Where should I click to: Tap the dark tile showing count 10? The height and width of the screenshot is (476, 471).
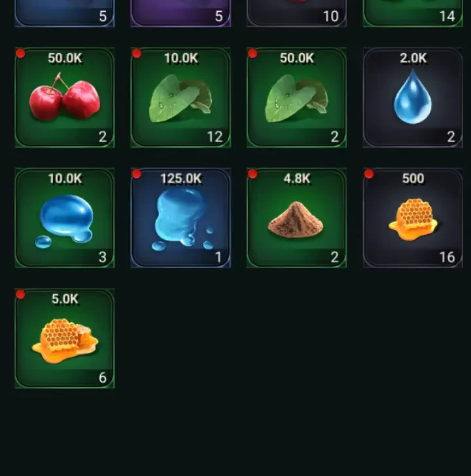click(x=297, y=13)
